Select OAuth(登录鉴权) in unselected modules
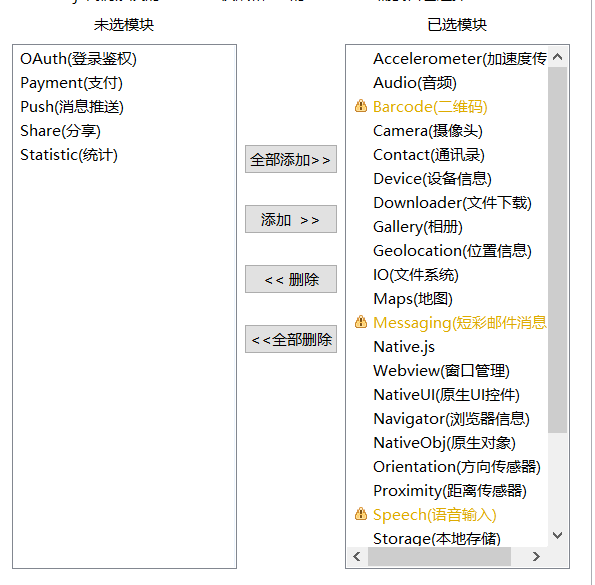Viewport: 595px width, 585px height. 78,59
